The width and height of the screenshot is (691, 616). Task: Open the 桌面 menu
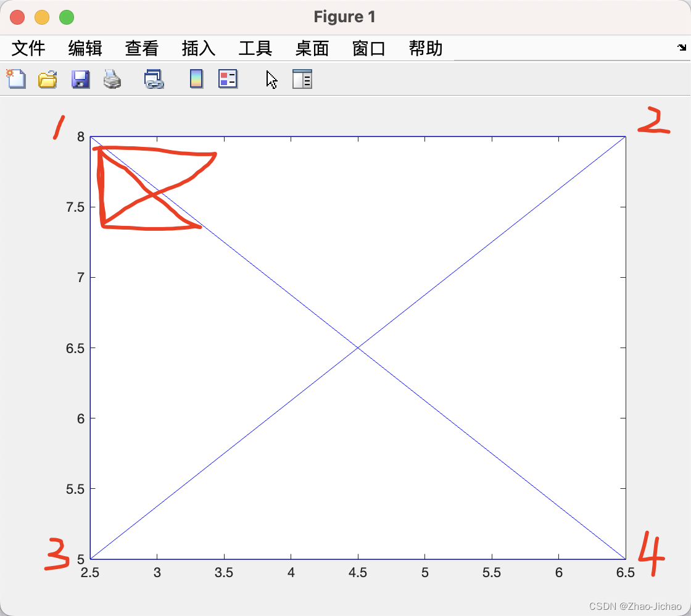312,48
